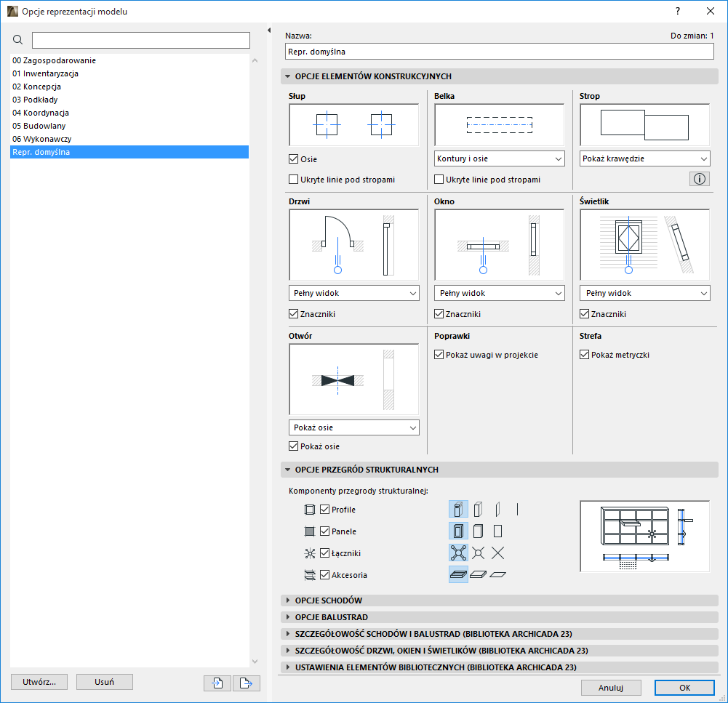Select the flat Akcesoria outline icon
Screen dimensions: 728x703
pos(497,574)
